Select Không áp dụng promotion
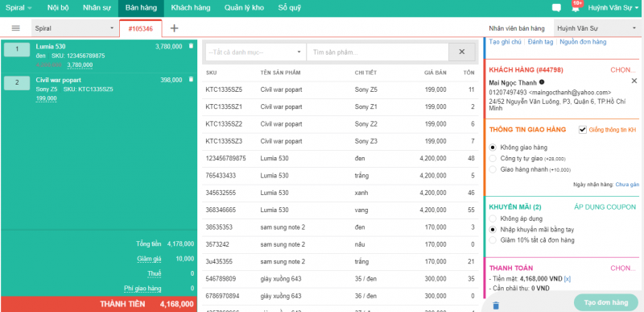Viewport: 644px width, 312px height. tap(493, 218)
